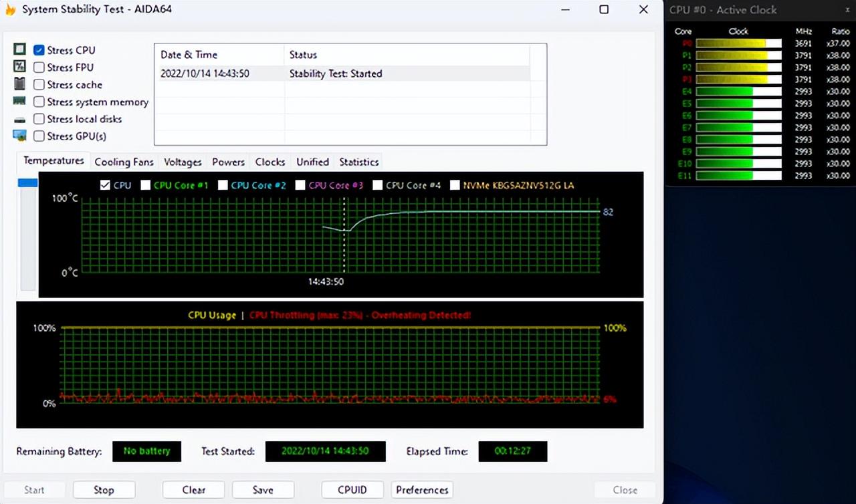Maximize the System Stability Test window

(604, 9)
